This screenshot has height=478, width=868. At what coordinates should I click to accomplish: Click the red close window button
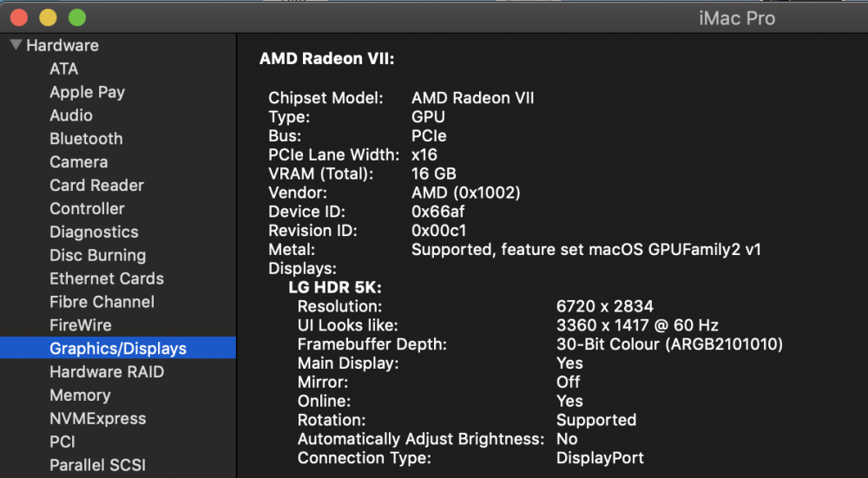[x=19, y=17]
